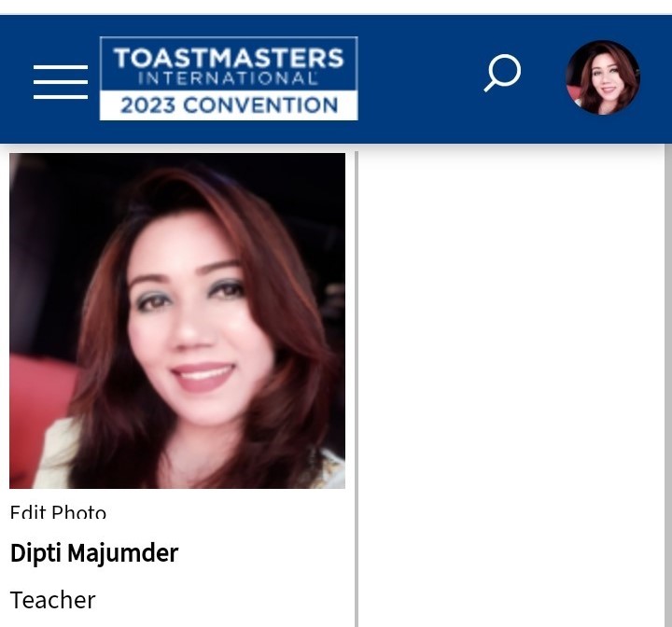Click the word INTERNATIONAL in the logo
Image resolution: width=672 pixels, height=627 pixels.
[228, 78]
